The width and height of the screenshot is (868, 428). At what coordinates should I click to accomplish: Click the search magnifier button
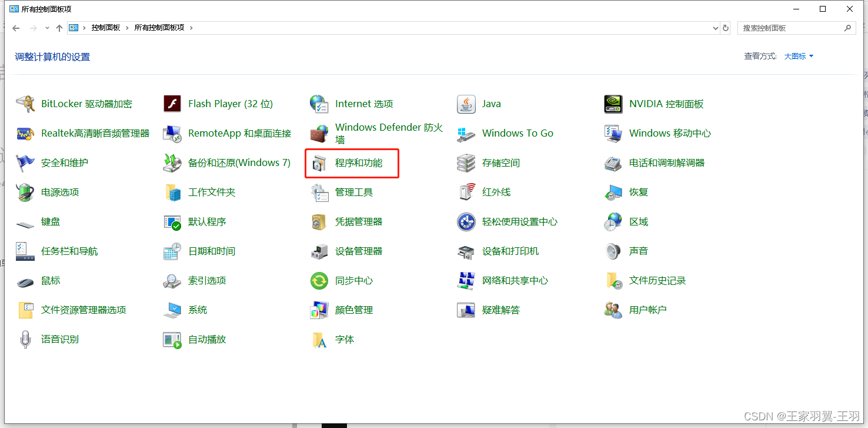click(x=847, y=28)
